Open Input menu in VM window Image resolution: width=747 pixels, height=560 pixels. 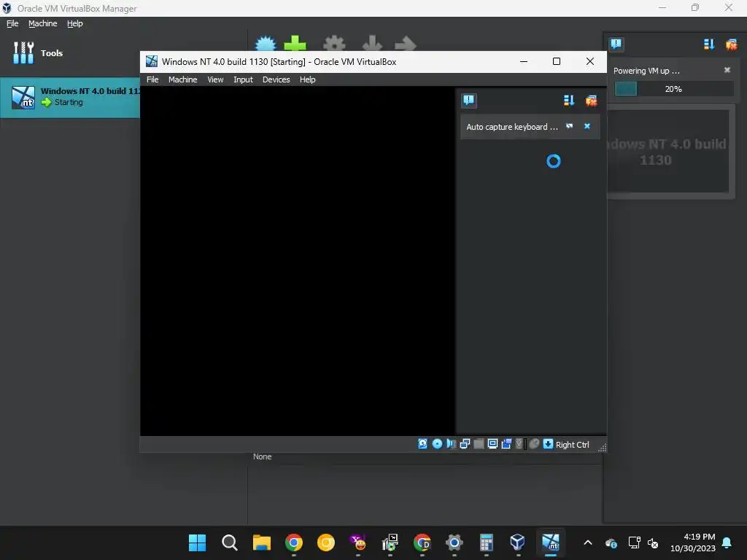(x=243, y=79)
